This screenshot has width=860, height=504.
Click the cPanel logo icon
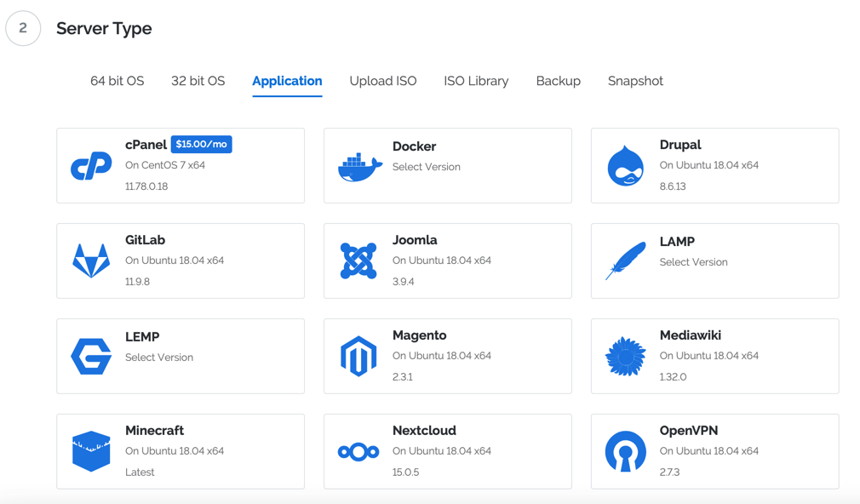click(91, 166)
